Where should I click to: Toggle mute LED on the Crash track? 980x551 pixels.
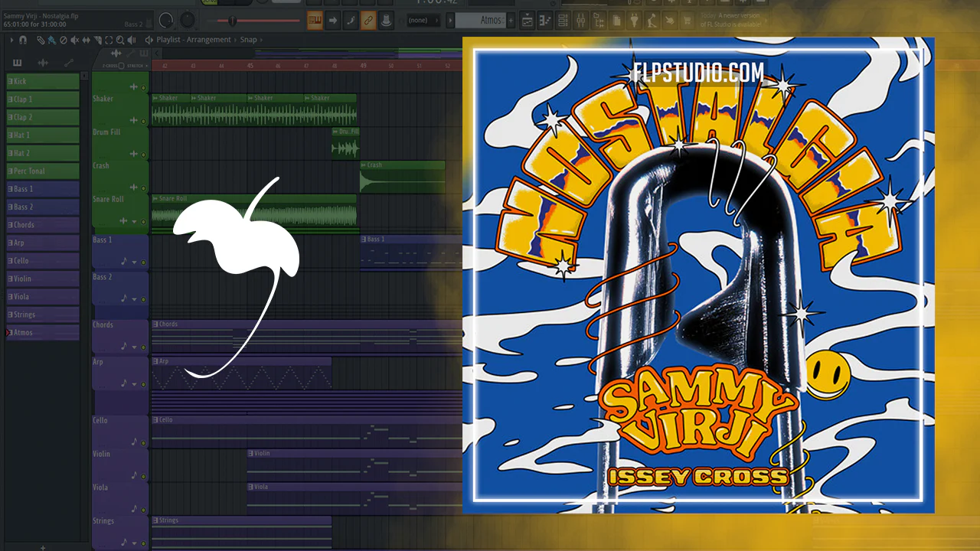pyautogui.click(x=143, y=188)
